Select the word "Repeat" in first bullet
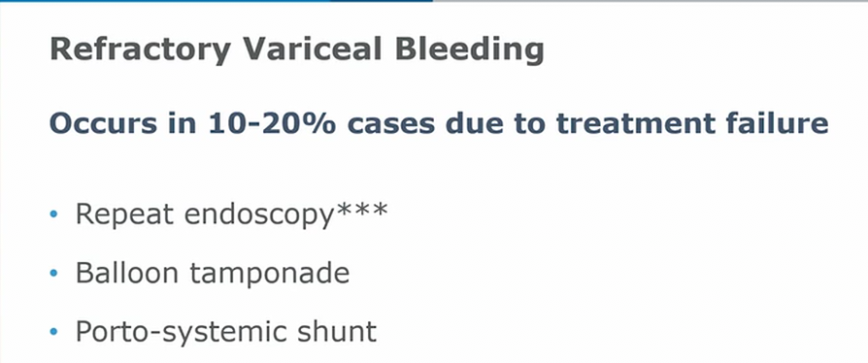The image size is (868, 363). pos(125,214)
